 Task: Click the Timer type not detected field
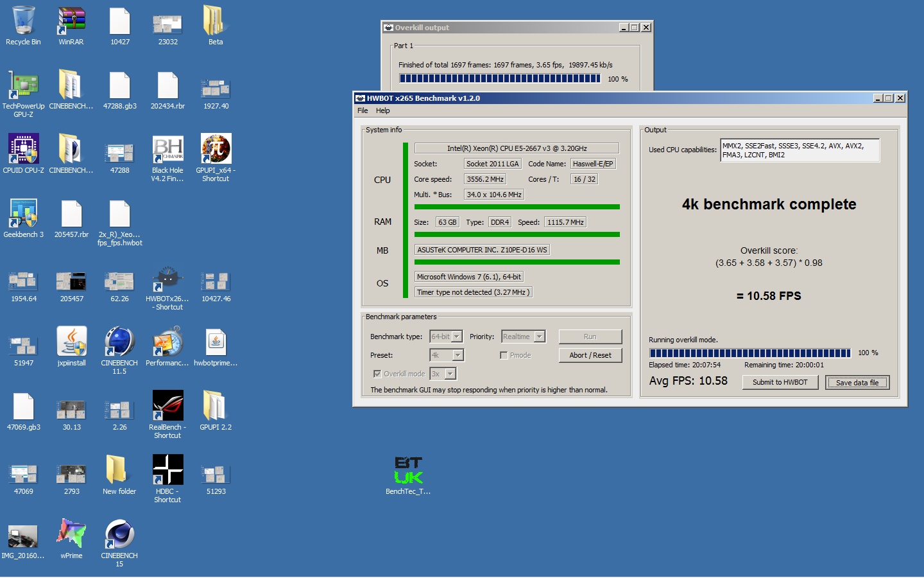coord(473,292)
